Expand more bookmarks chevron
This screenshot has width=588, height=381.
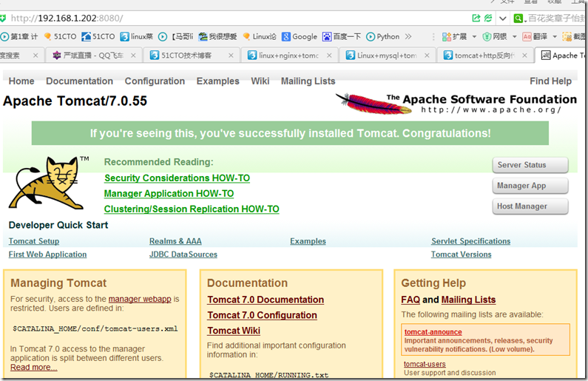pyautogui.click(x=408, y=36)
